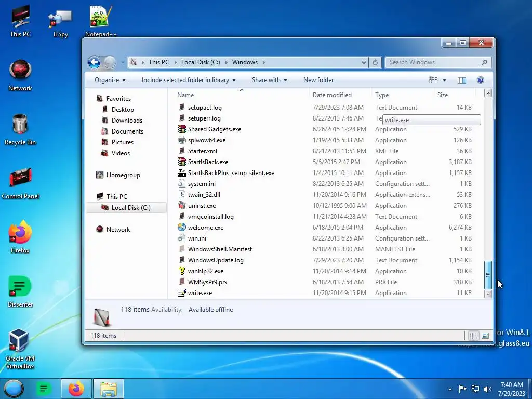Expand the recent locations dropdown arrow
Viewport: 532px width, 399px height.
tap(123, 62)
